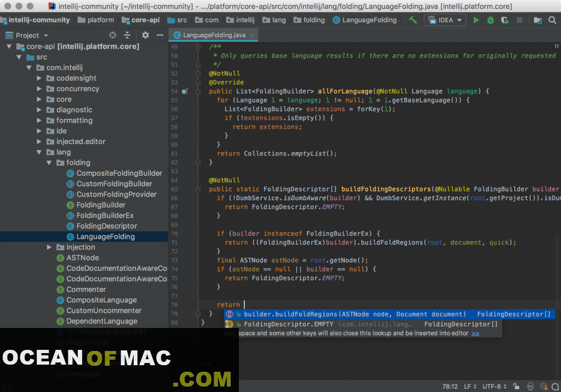Select FoldingDescriptor in project tree

click(101, 226)
